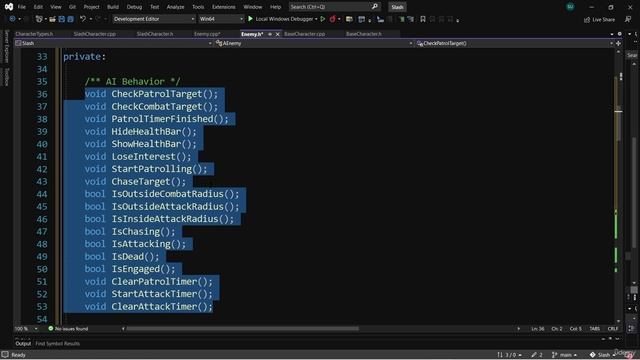640x360 pixels.
Task: Open the Find Symbol Results tab
Action: (x=58, y=344)
